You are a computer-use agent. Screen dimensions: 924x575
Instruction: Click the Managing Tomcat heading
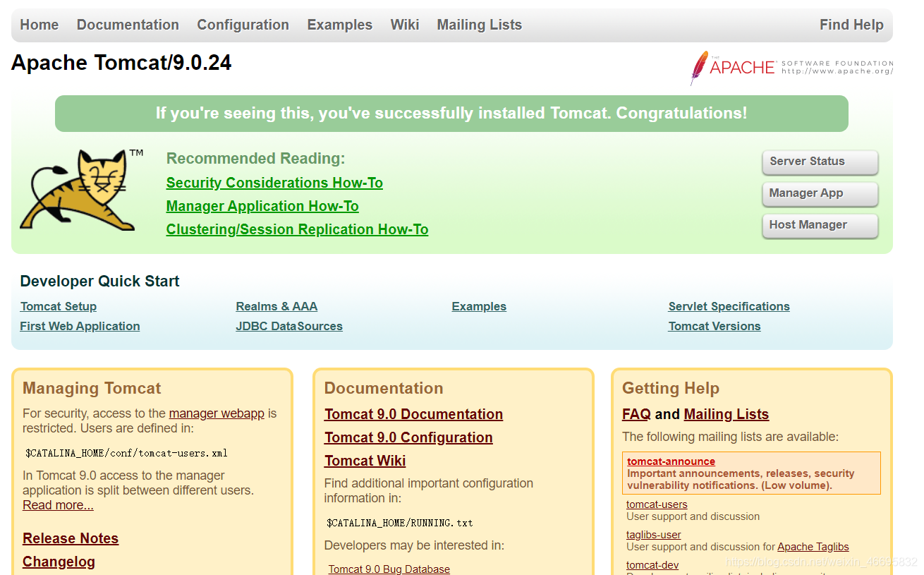pyautogui.click(x=92, y=388)
